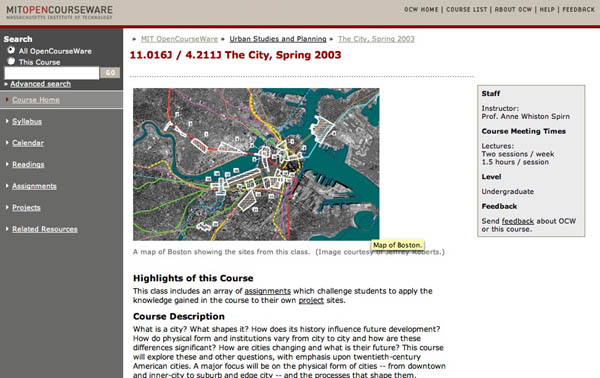
Task: Open the Assignments sidebar item
Action: tap(34, 186)
